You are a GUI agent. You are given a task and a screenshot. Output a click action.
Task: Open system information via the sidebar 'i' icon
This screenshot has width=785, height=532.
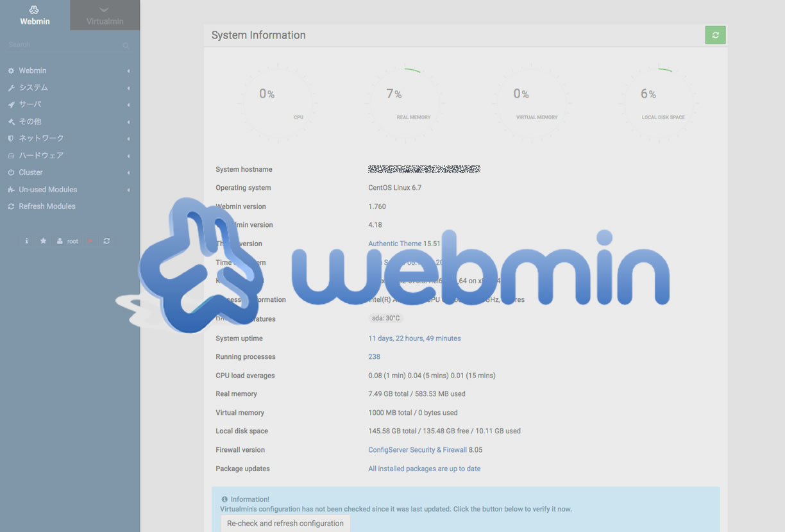(26, 241)
